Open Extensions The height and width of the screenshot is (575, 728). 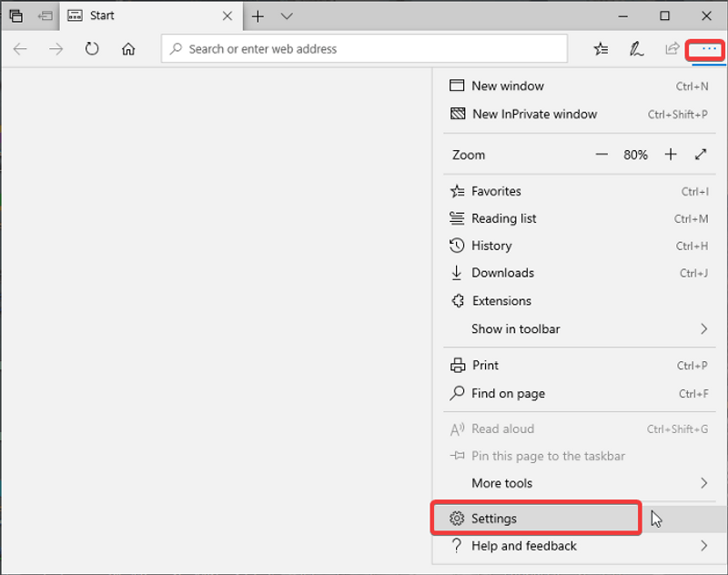coord(580,301)
